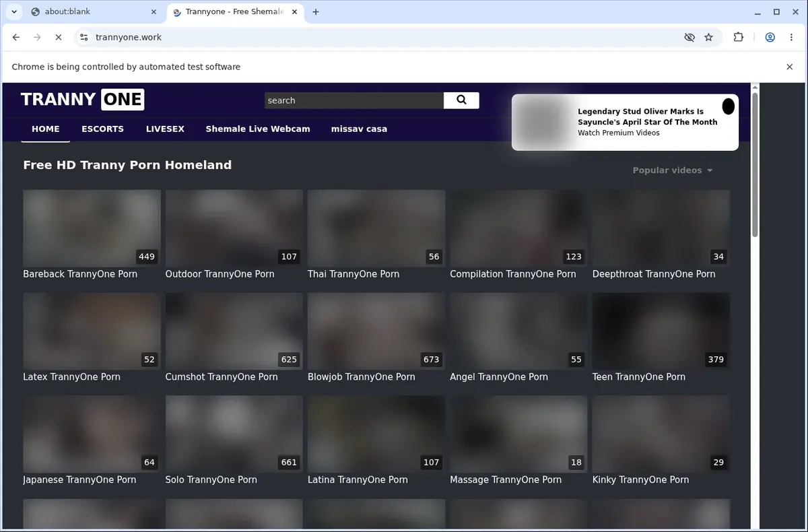
Task: Click the Solo category thumbnail
Action: [234, 434]
